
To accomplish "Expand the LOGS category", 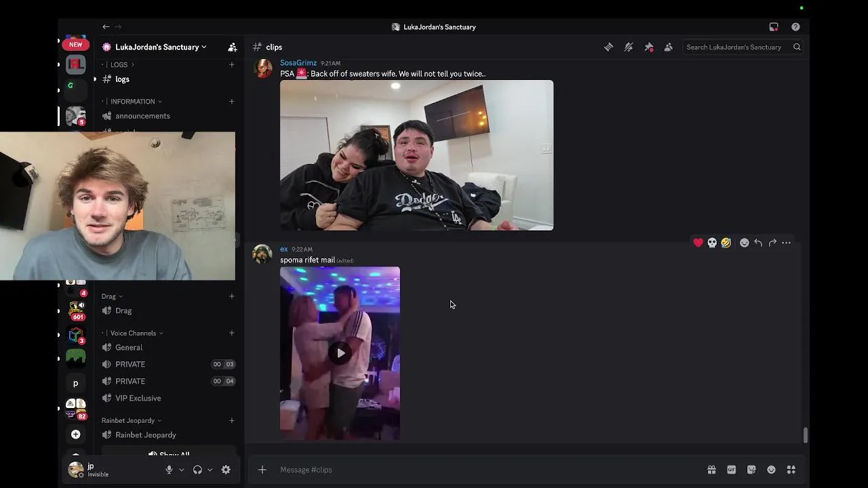I will [122, 64].
